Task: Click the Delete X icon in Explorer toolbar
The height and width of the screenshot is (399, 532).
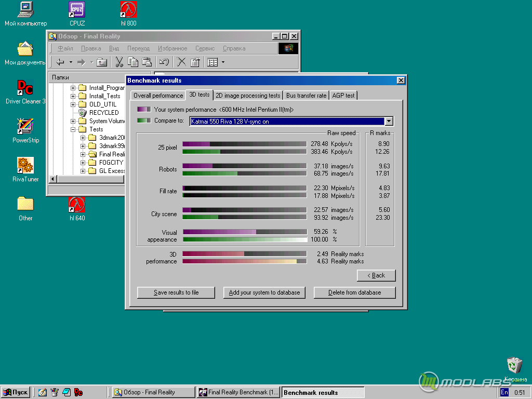Action: [181, 62]
